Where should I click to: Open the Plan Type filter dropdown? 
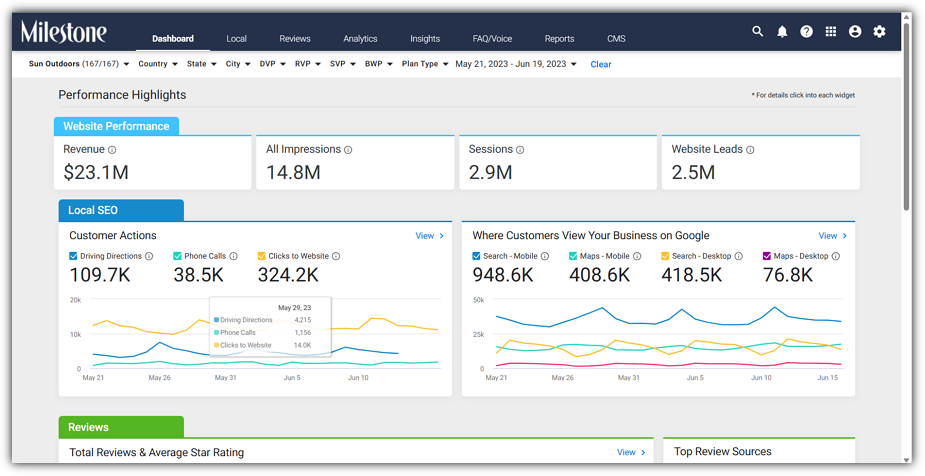pos(425,64)
